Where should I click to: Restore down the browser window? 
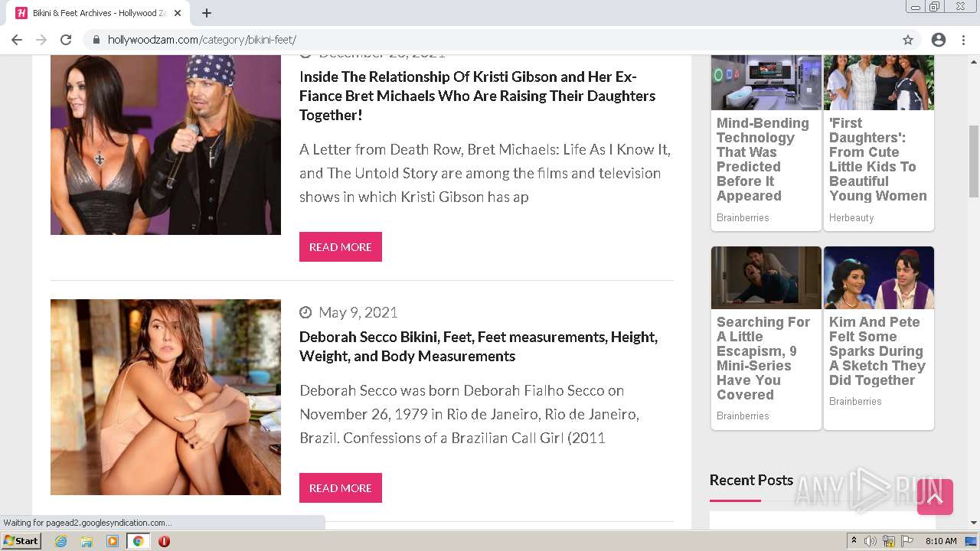[x=935, y=7]
